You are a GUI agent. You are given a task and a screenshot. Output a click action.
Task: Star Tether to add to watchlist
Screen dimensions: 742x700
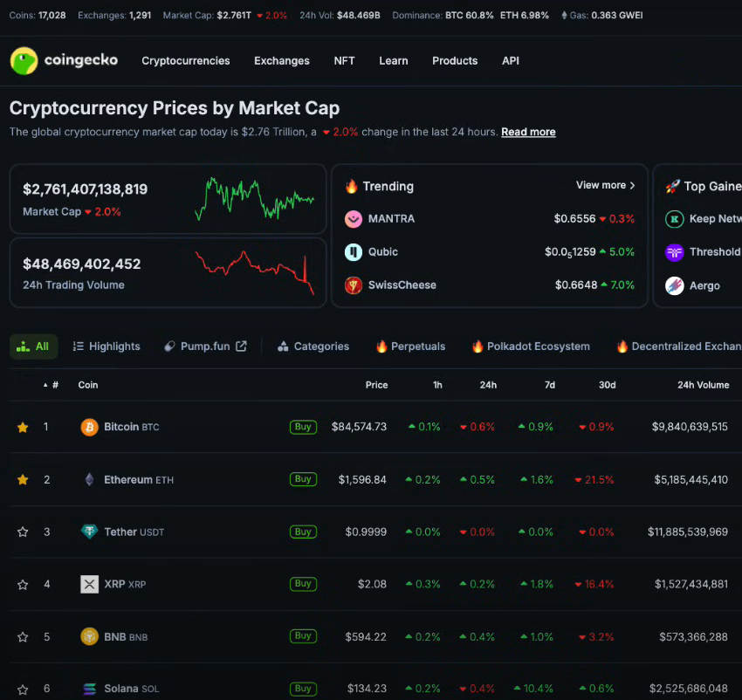[23, 532]
